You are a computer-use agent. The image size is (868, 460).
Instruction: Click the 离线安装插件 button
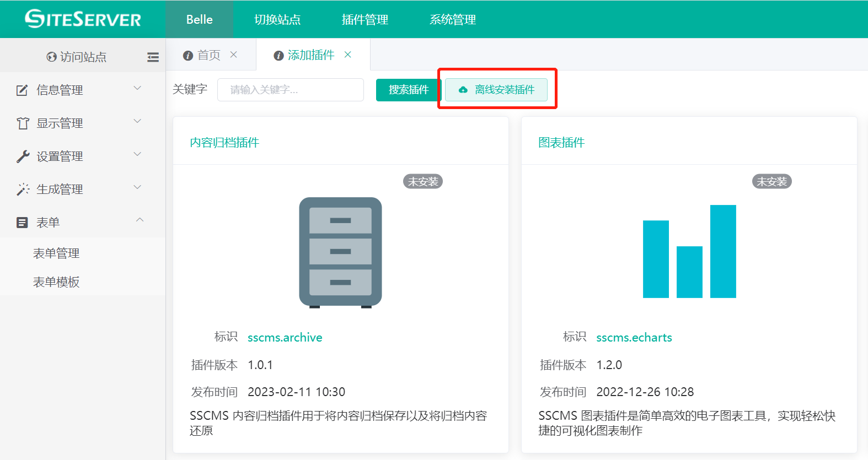[496, 90]
